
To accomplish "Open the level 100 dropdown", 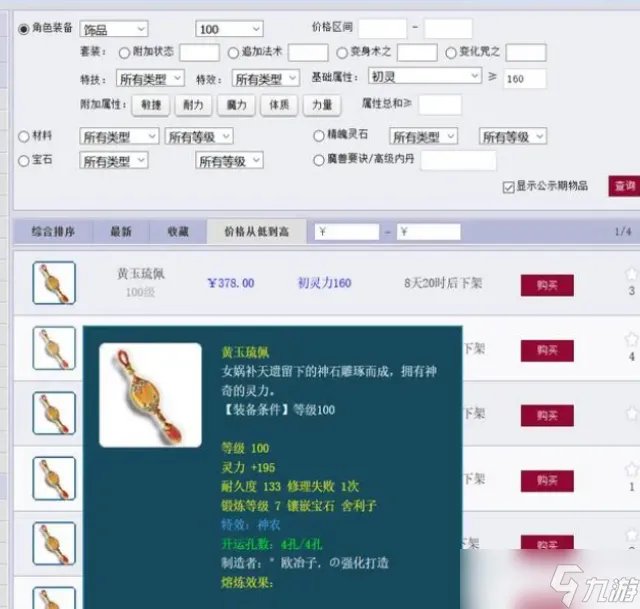I will coord(229,29).
